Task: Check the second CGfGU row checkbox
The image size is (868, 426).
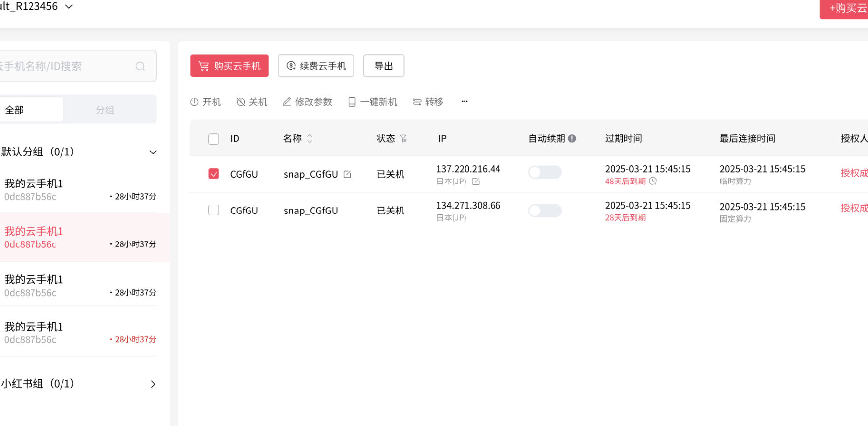Action: (214, 211)
